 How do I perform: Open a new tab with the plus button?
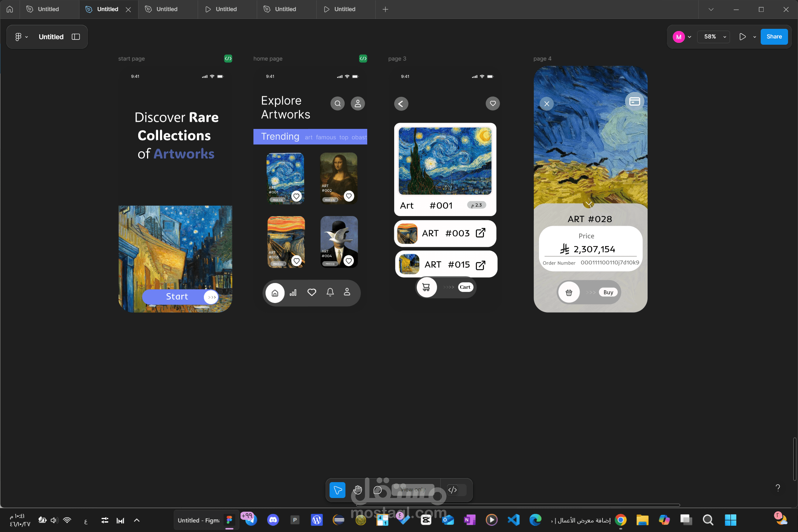coord(385,9)
